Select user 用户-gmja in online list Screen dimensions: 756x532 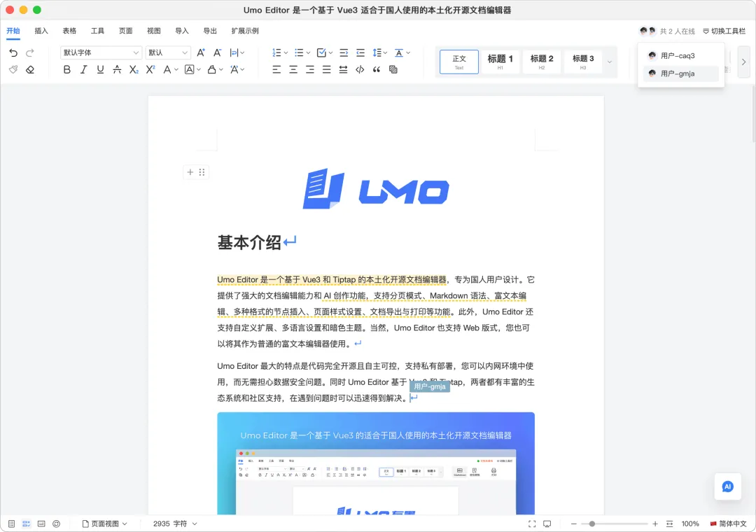pos(681,73)
